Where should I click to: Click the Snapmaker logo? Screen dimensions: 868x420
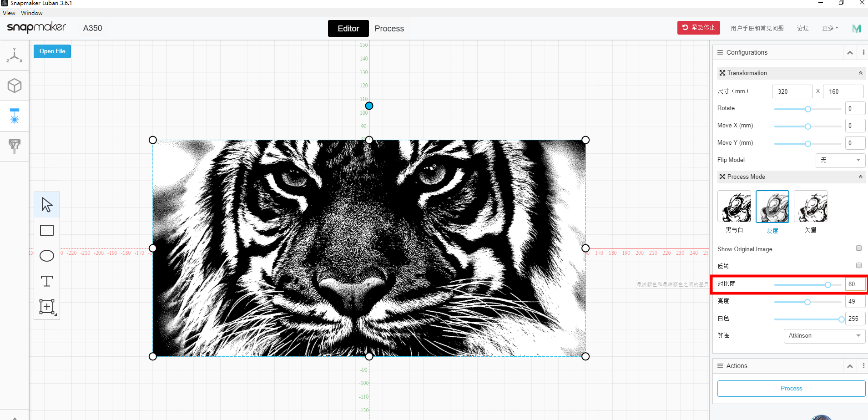click(36, 28)
